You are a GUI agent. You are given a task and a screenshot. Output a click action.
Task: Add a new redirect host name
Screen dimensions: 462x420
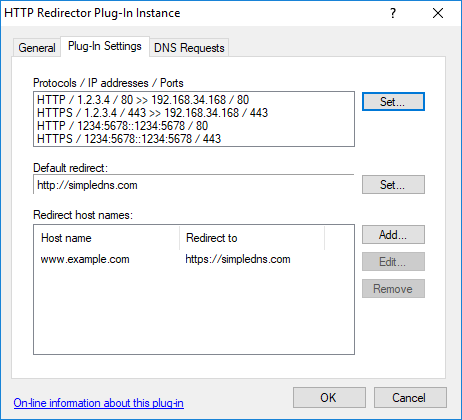coord(393,235)
